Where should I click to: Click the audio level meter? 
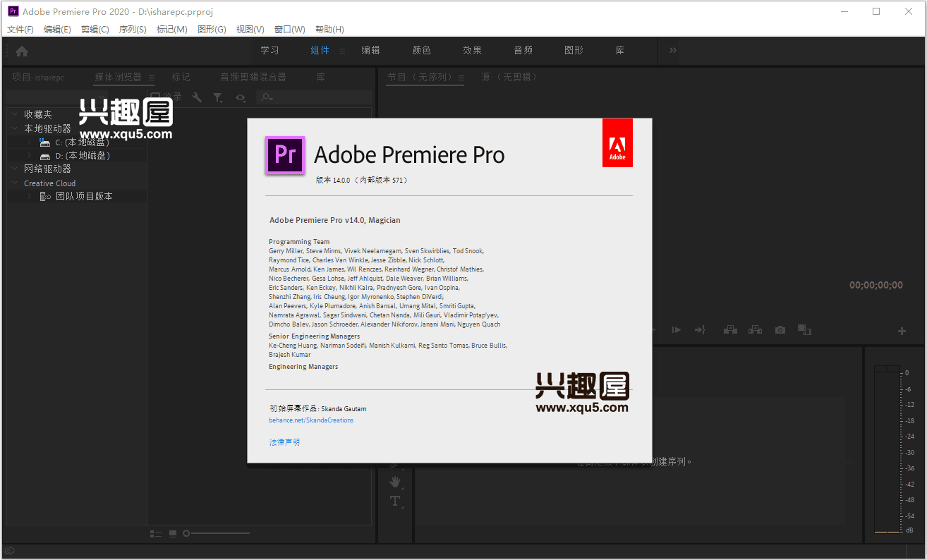(887, 449)
